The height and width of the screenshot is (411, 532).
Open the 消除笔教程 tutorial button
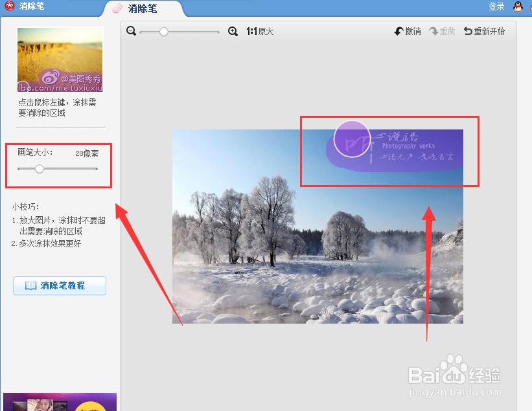[59, 285]
